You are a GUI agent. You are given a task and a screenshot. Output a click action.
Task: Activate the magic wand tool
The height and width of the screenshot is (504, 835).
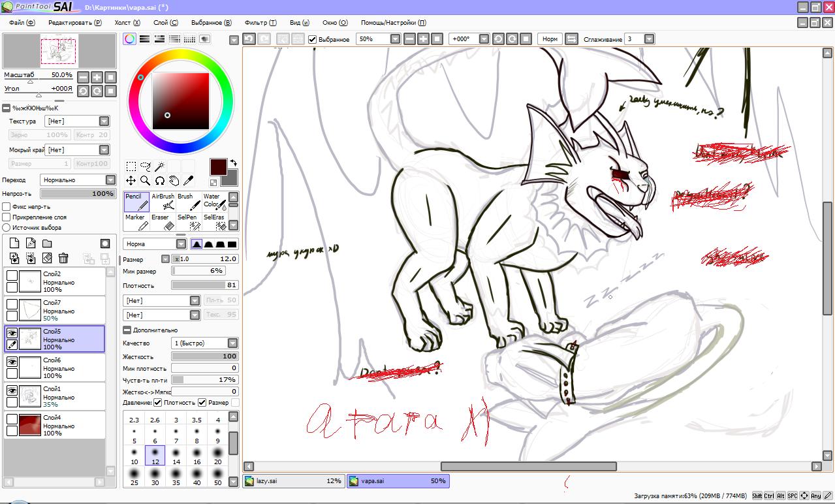point(159,166)
